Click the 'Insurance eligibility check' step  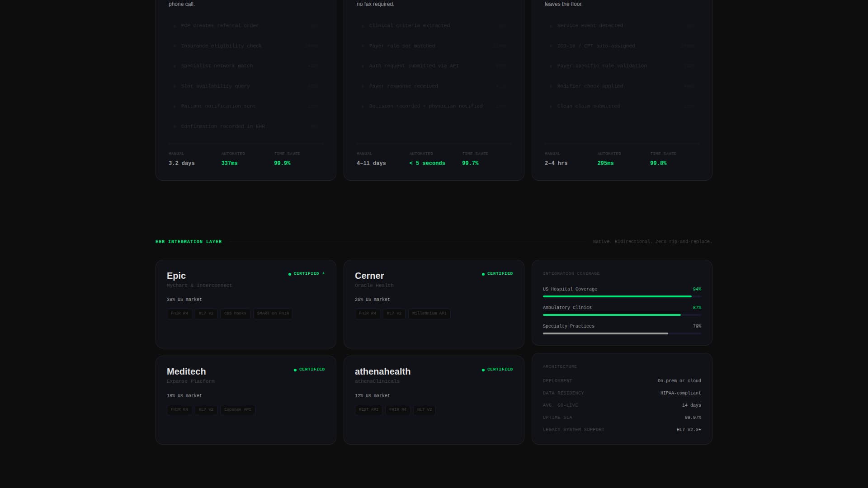tap(222, 46)
